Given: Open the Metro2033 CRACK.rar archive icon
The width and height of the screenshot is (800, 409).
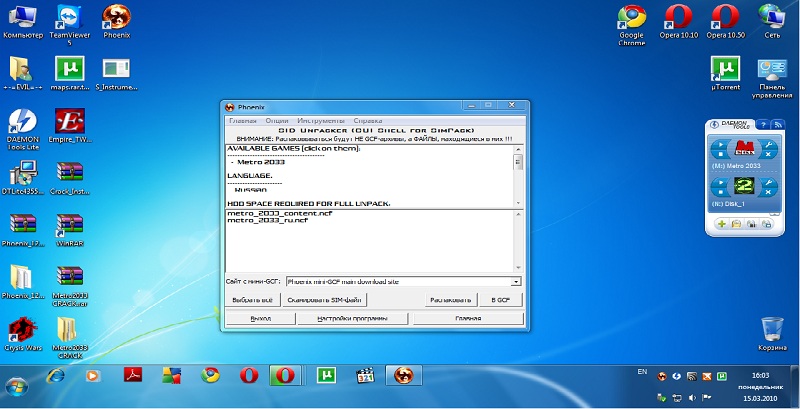Looking at the screenshot, I should coord(70,286).
